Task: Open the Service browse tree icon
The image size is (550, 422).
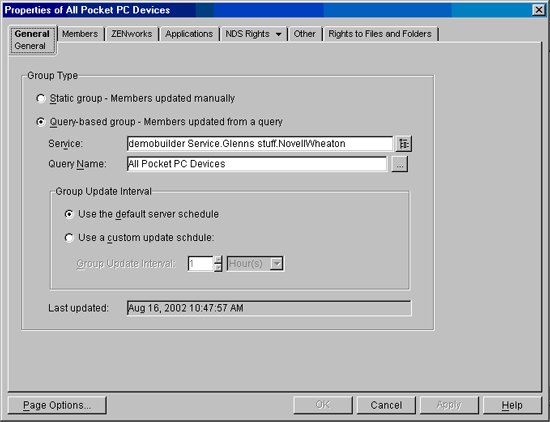Action: pyautogui.click(x=404, y=144)
